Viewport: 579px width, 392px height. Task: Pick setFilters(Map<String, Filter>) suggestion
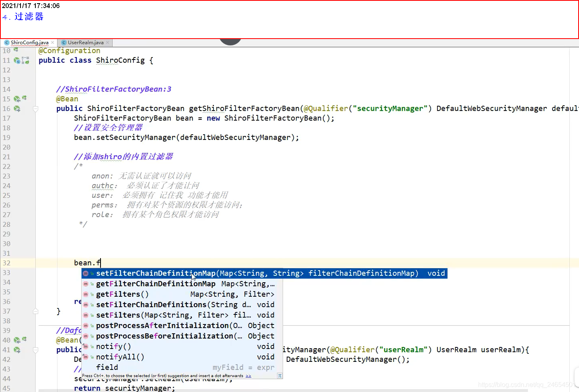(182, 315)
